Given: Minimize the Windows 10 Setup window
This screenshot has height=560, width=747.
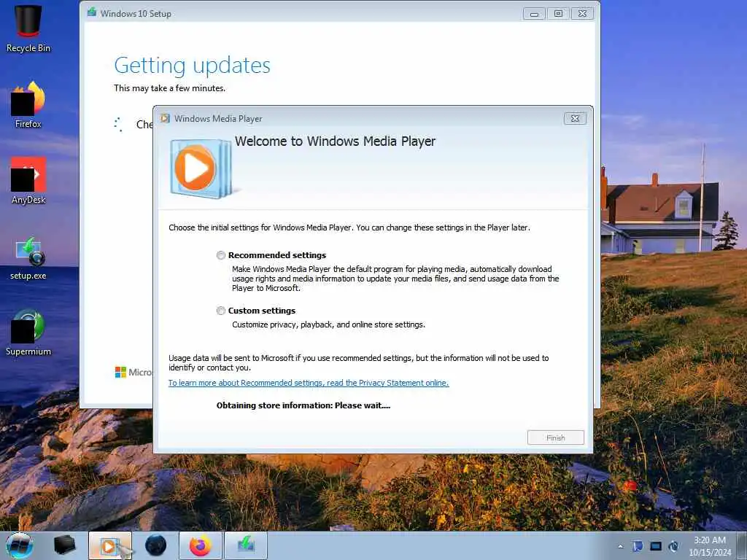Looking at the screenshot, I should pyautogui.click(x=534, y=14).
